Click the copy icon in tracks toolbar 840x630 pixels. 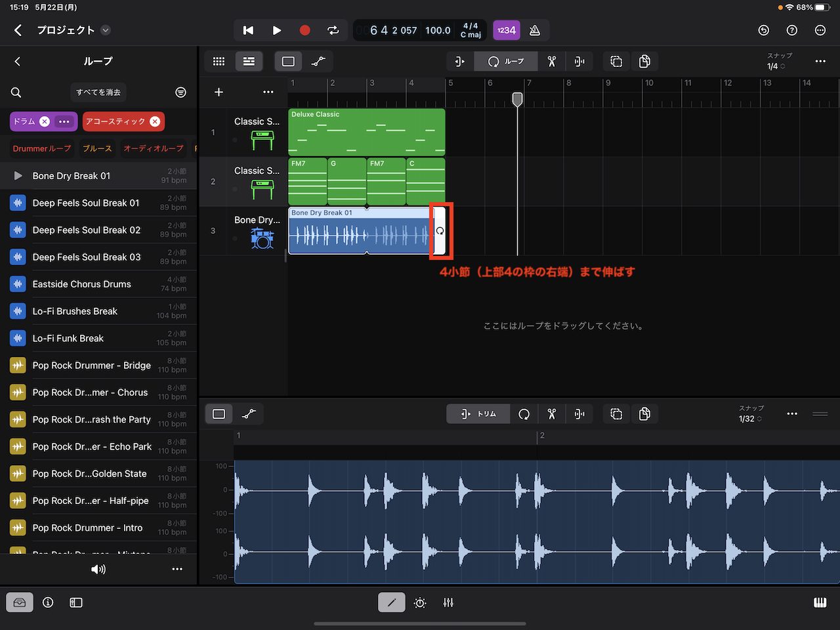tap(644, 61)
